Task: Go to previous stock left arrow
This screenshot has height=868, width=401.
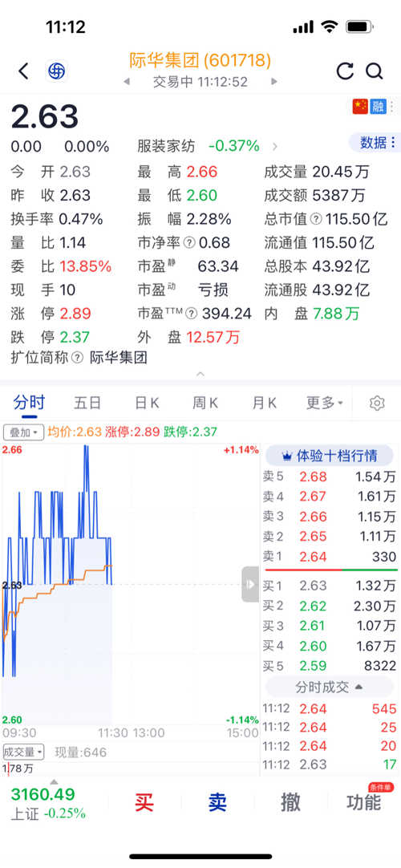Action: (127, 82)
